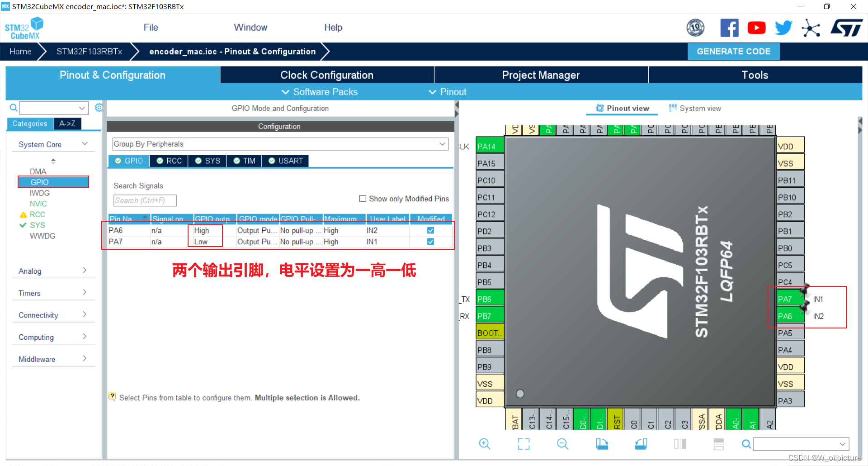This screenshot has width=868, height=466.
Task: Select DMA in System Core list
Action: [38, 171]
